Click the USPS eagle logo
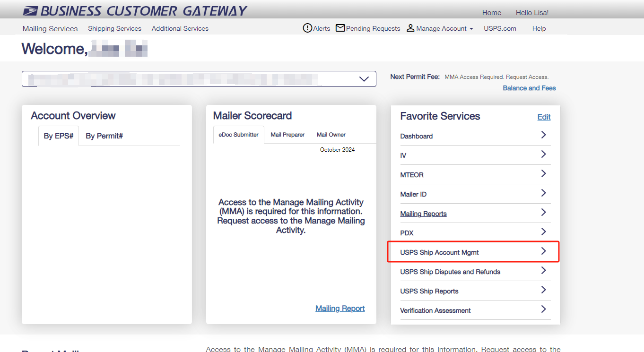 (30, 11)
